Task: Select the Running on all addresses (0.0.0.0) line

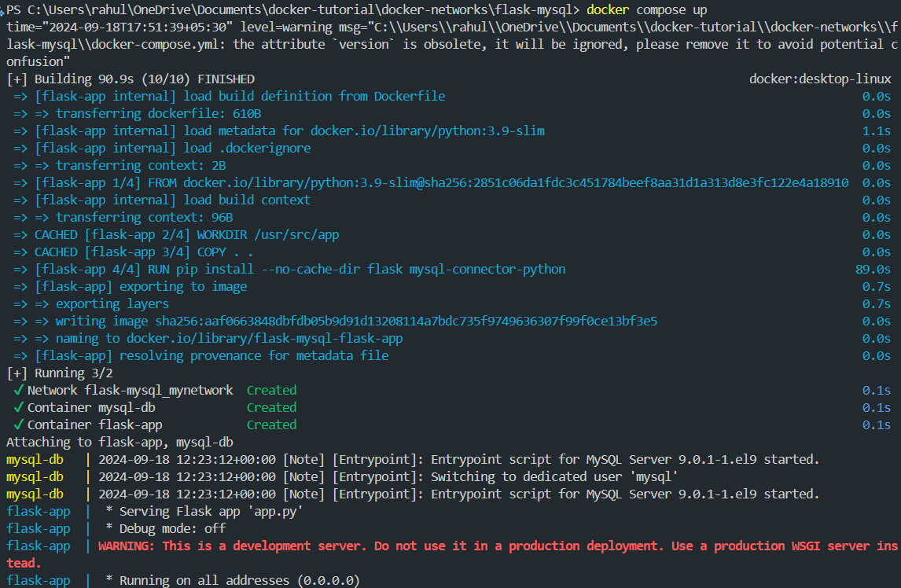Action: pos(236,580)
